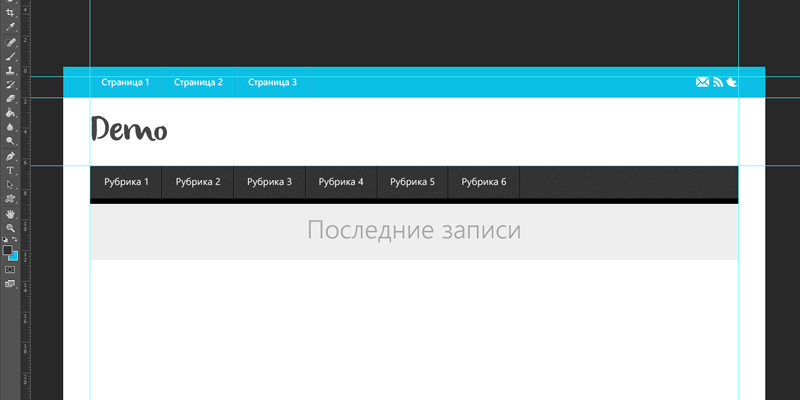Click the "Рубрика 4" navigation item

pyautogui.click(x=341, y=182)
